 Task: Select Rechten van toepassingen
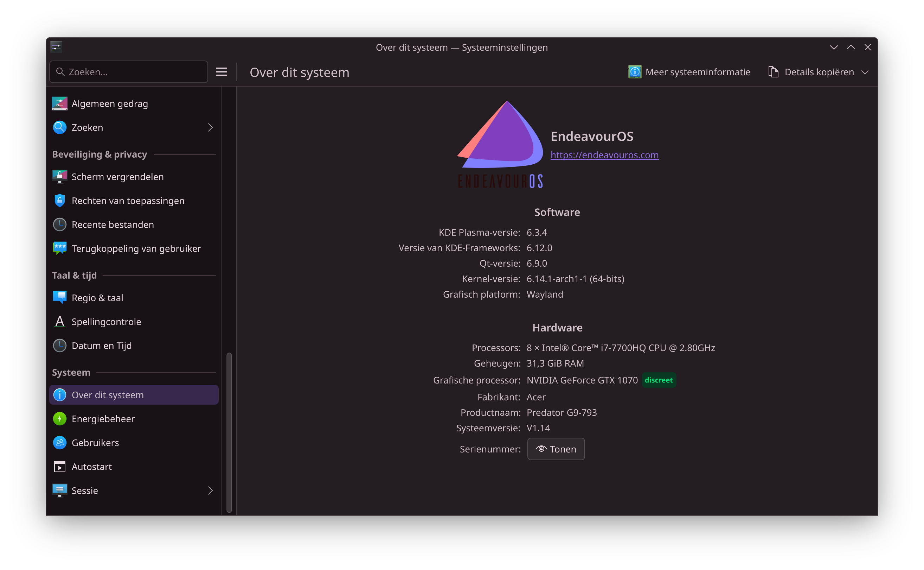pos(134,201)
